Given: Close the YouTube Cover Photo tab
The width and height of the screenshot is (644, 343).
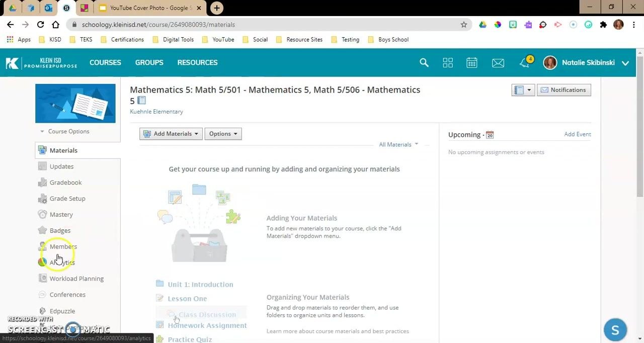Looking at the screenshot, I should pyautogui.click(x=199, y=8).
